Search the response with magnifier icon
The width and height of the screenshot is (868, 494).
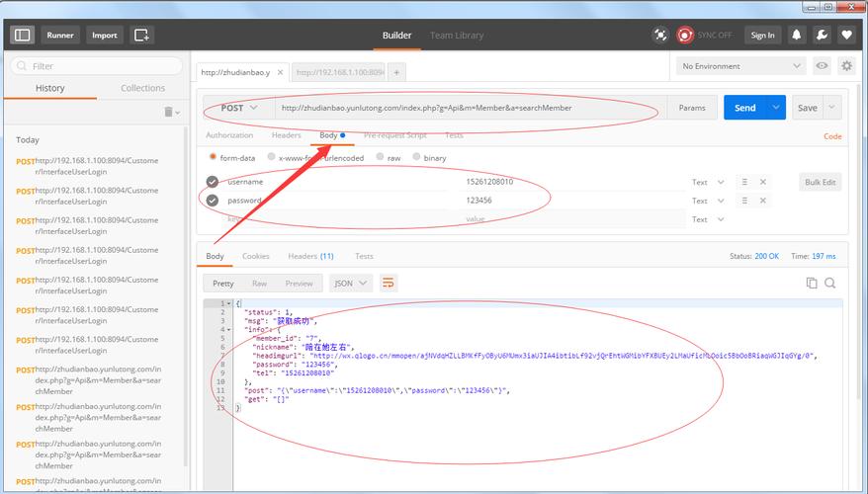coord(830,283)
